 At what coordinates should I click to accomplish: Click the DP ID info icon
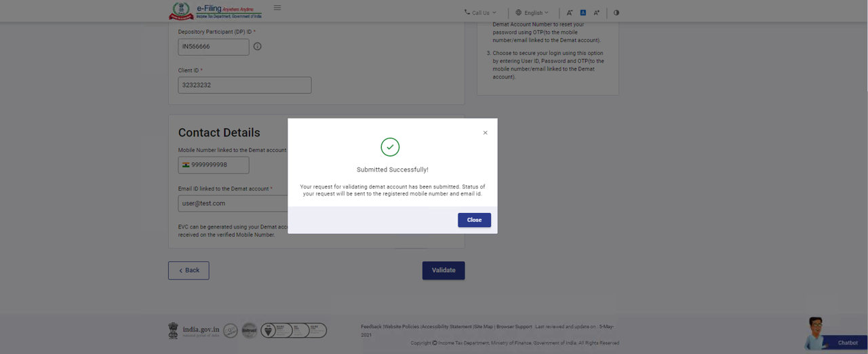pyautogui.click(x=257, y=47)
